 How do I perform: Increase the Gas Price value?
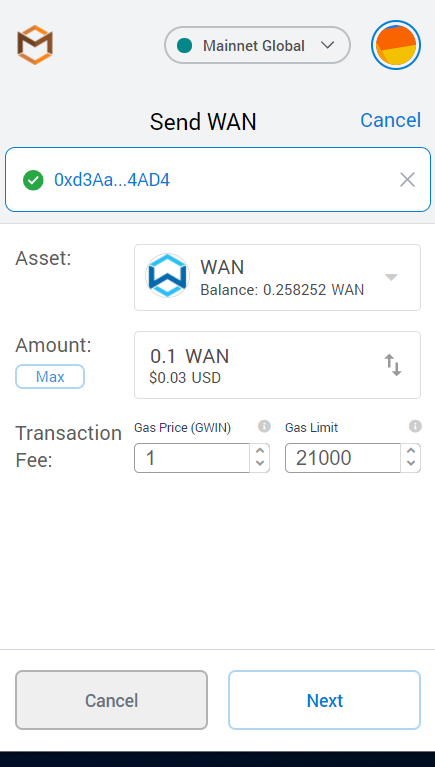[260, 451]
